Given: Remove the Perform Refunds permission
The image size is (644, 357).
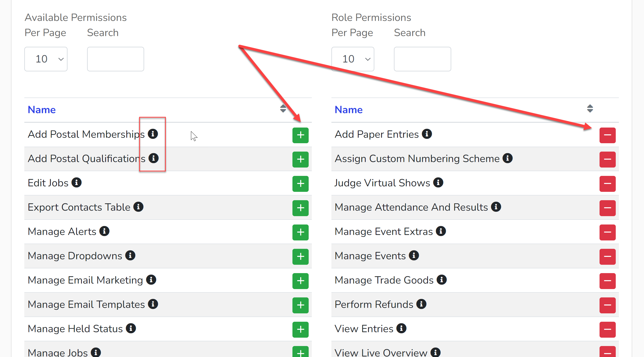Looking at the screenshot, I should click(607, 305).
